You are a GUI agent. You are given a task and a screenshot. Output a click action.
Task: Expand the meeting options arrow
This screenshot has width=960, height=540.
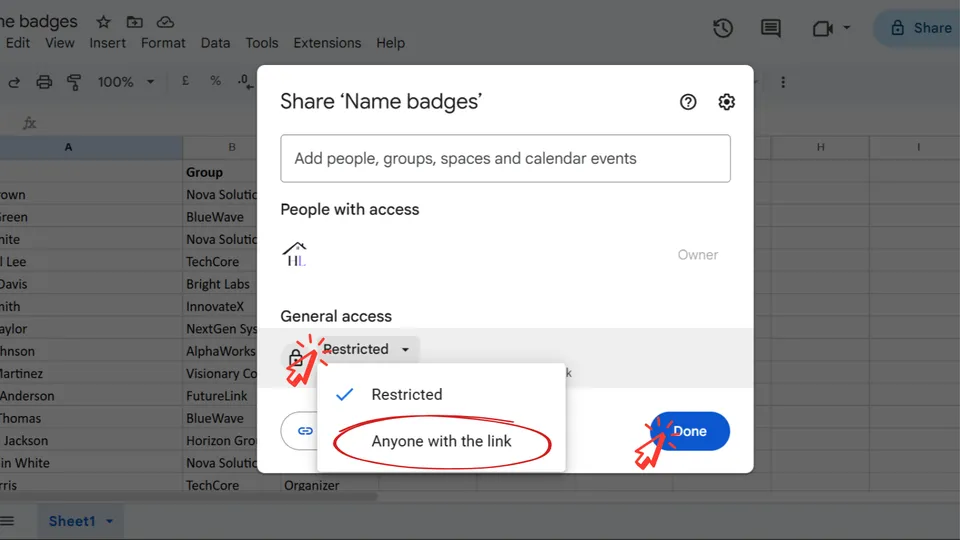[847, 28]
